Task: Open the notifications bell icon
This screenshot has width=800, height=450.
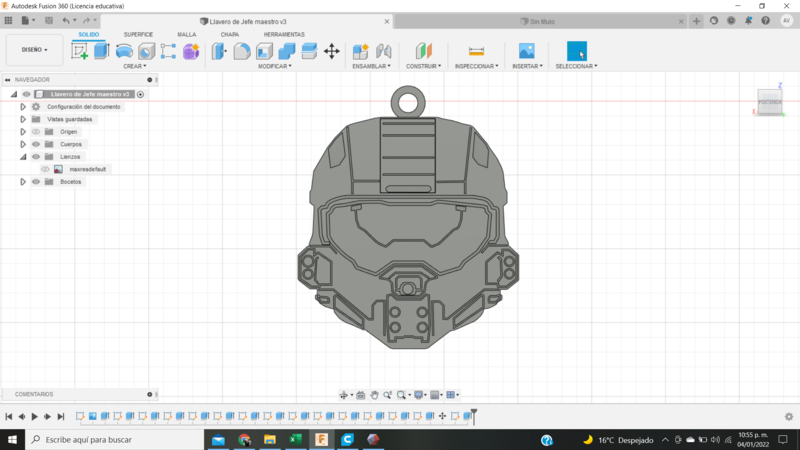Action: (x=748, y=21)
